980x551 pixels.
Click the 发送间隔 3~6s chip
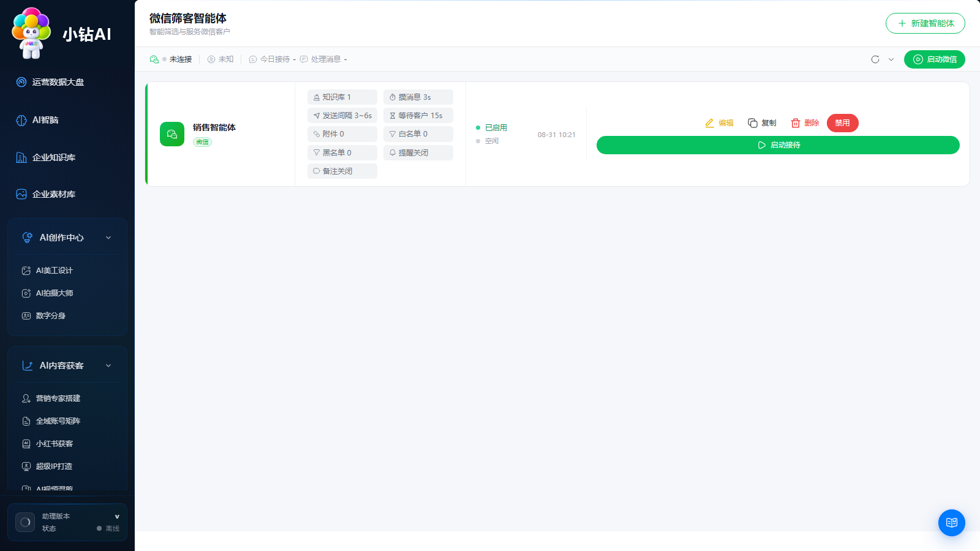coord(342,116)
